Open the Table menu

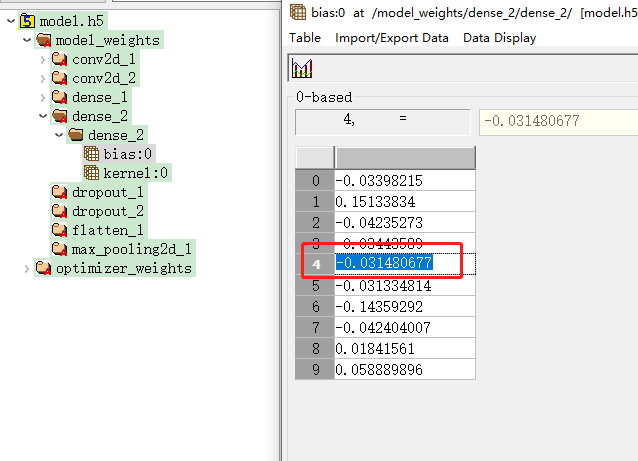tap(305, 38)
